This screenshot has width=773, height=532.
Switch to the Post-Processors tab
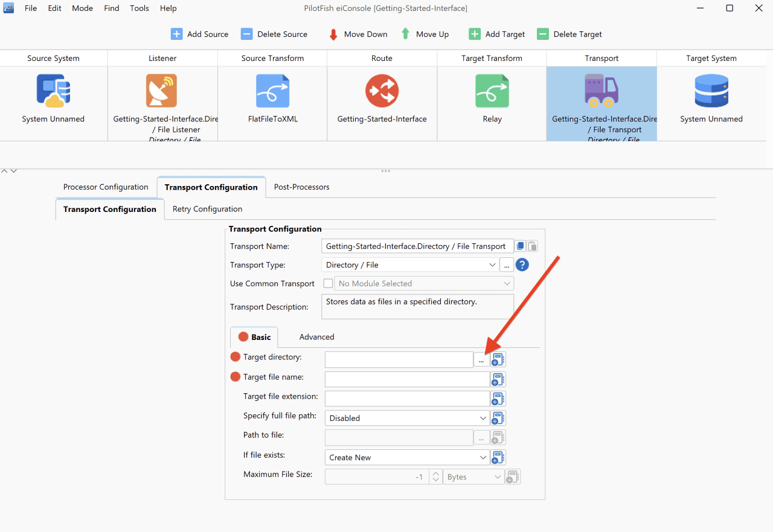pos(302,187)
